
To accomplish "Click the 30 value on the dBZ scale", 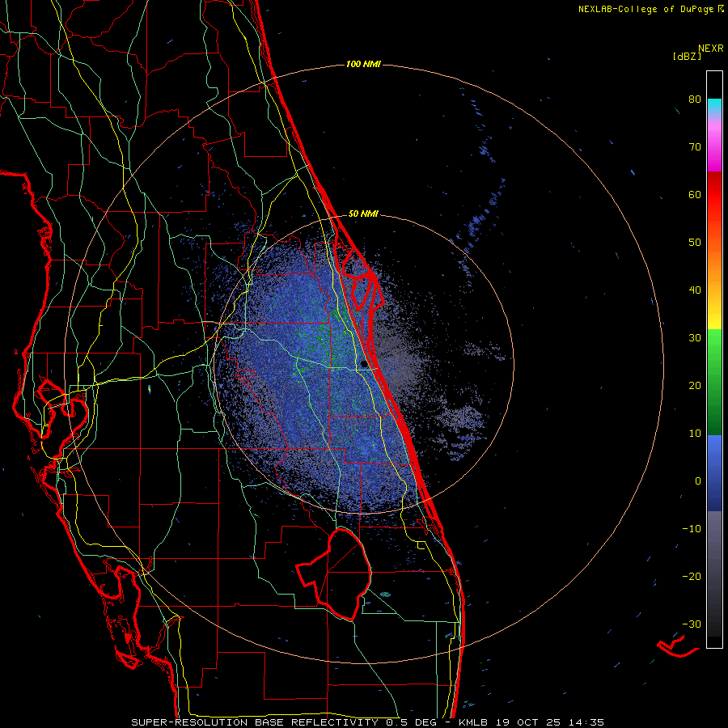I will [x=695, y=337].
